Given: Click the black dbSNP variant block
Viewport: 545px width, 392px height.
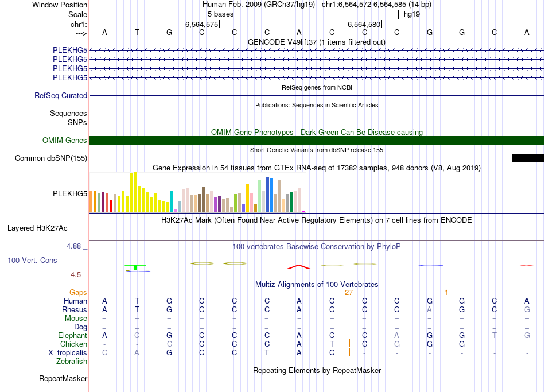Looking at the screenshot, I should (x=528, y=158).
